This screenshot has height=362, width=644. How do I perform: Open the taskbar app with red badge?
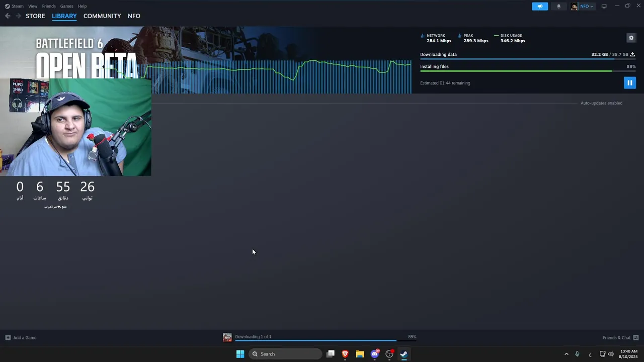[x=389, y=354]
